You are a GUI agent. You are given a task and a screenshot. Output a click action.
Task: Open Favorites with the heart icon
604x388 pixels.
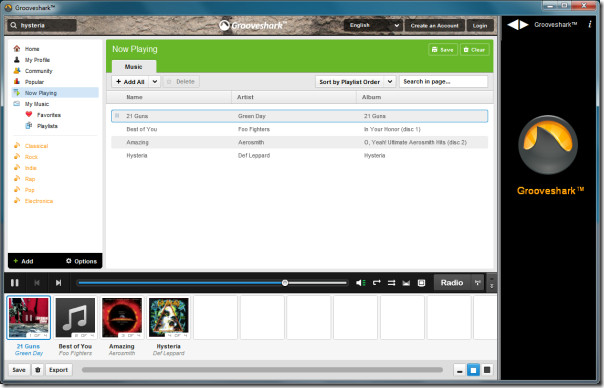49,115
